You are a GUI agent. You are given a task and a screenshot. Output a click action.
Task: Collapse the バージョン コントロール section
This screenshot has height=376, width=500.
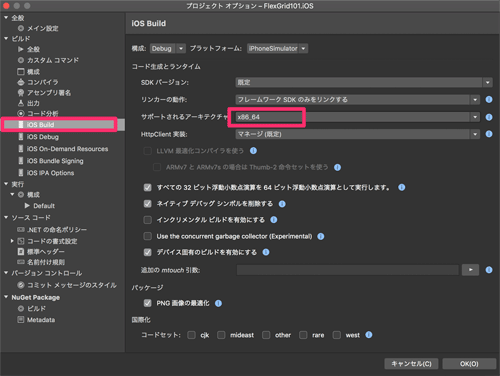click(6, 273)
